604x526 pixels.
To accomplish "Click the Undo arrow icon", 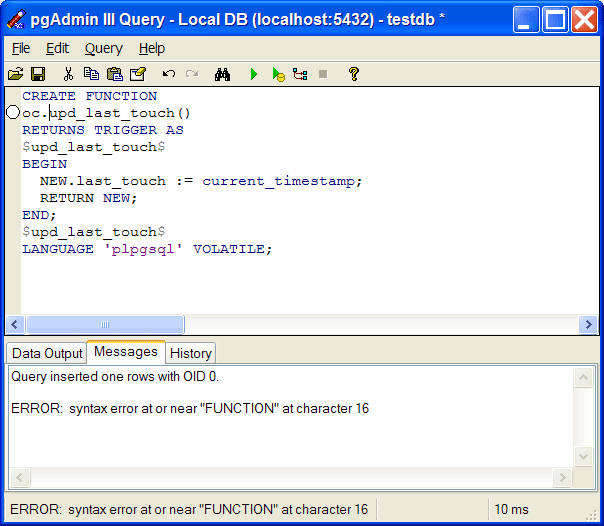I will pos(168,74).
